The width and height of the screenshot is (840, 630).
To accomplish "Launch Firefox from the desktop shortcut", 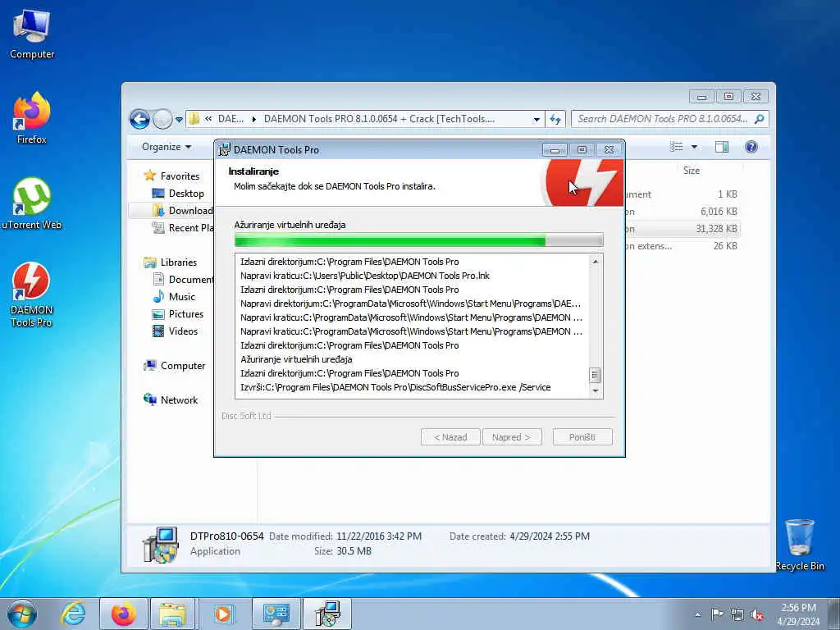I will [32, 118].
